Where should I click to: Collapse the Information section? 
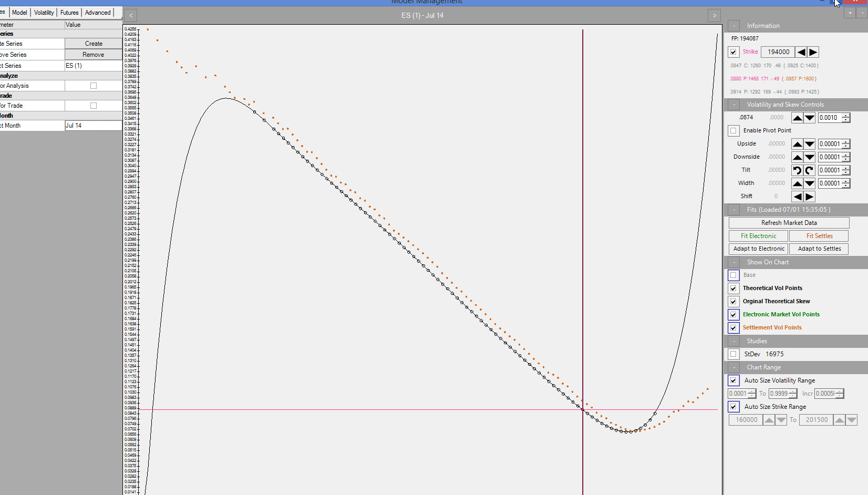(x=734, y=26)
